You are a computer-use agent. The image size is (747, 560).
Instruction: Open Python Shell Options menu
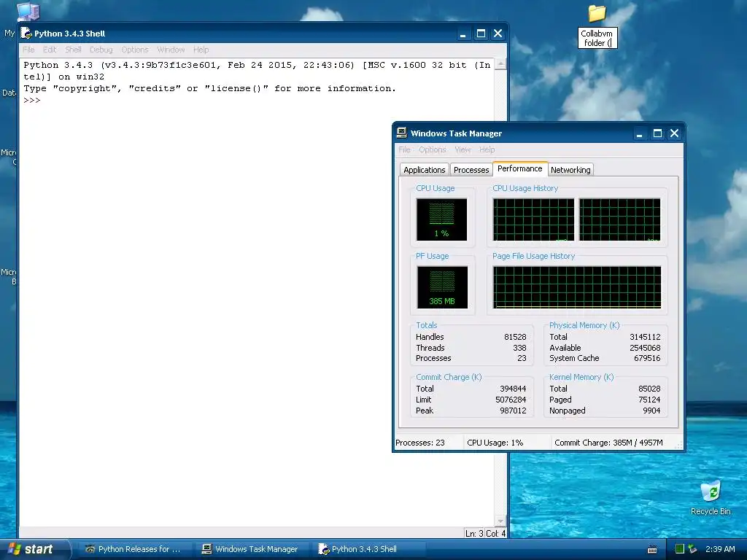[x=135, y=50]
